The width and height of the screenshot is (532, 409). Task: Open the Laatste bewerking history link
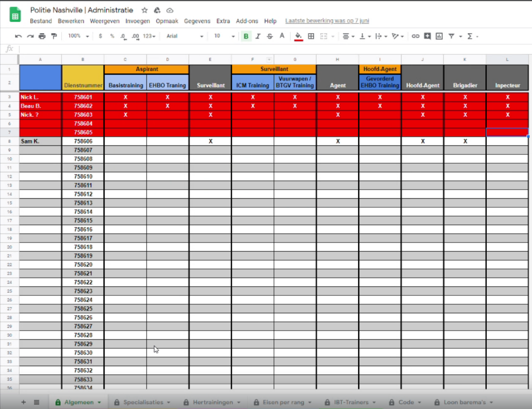(x=327, y=21)
